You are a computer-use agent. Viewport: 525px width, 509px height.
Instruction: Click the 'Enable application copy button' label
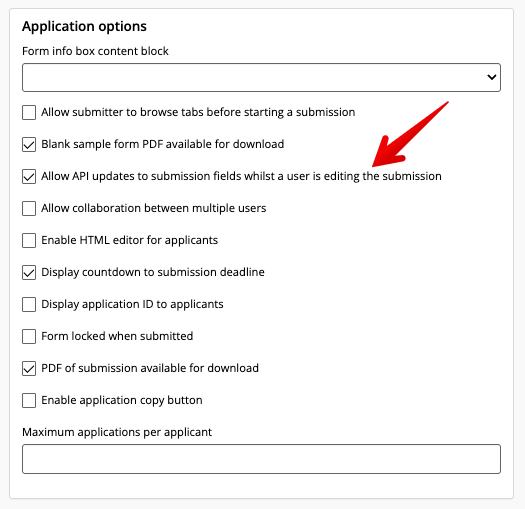tap(122, 400)
